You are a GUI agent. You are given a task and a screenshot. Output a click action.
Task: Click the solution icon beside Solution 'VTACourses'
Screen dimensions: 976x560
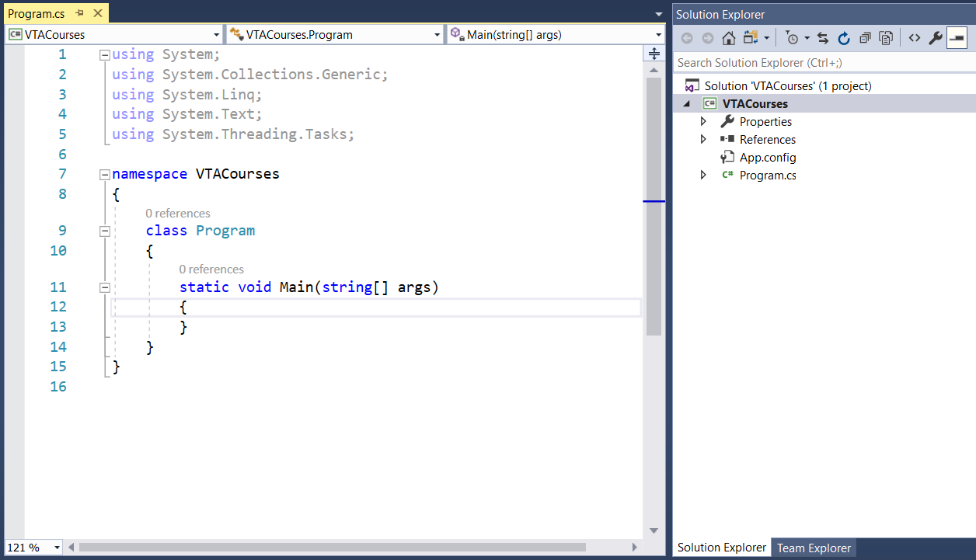point(692,86)
